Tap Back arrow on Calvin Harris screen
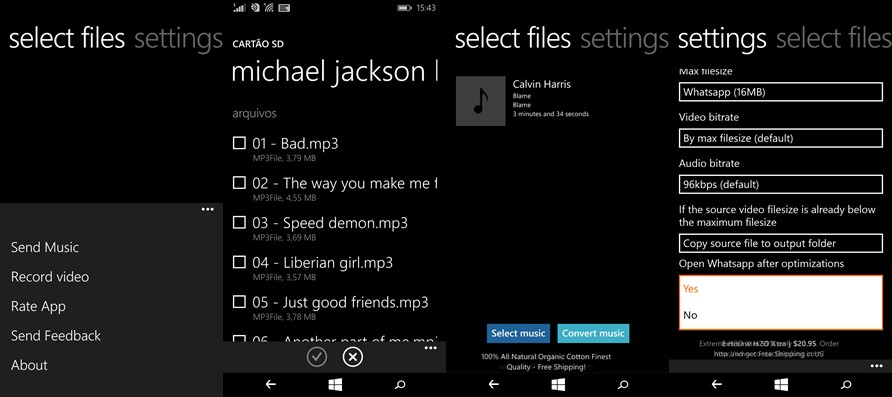 tap(494, 384)
